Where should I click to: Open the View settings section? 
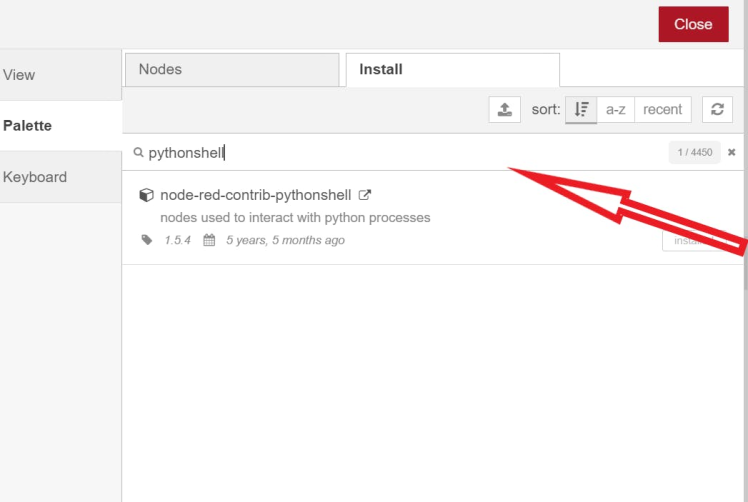61,75
